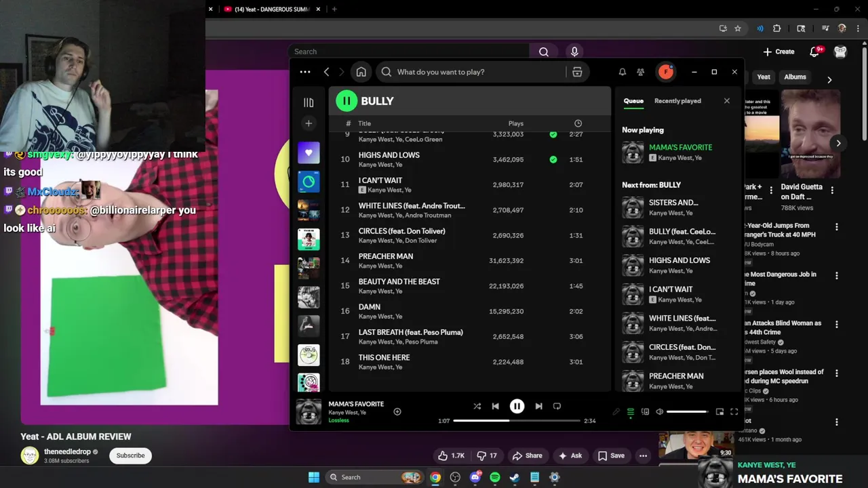Open Windows Start menu
The image size is (868, 488).
(x=314, y=477)
